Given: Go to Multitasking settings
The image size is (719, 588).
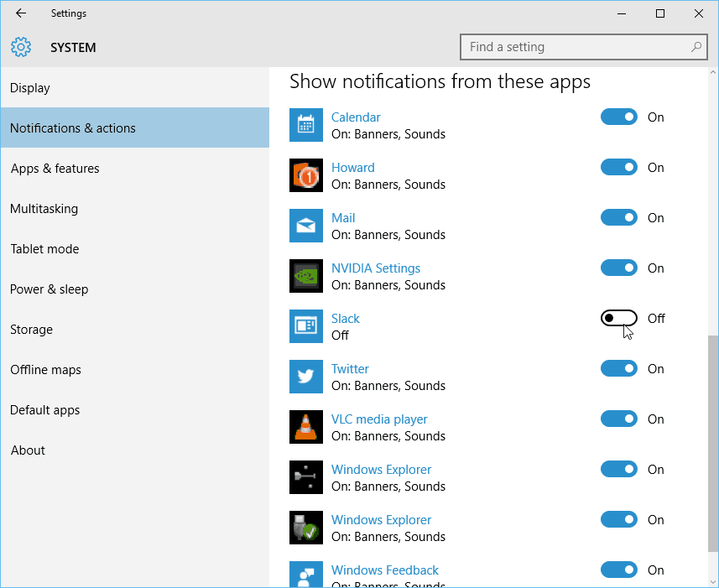Looking at the screenshot, I should pos(135,209).
